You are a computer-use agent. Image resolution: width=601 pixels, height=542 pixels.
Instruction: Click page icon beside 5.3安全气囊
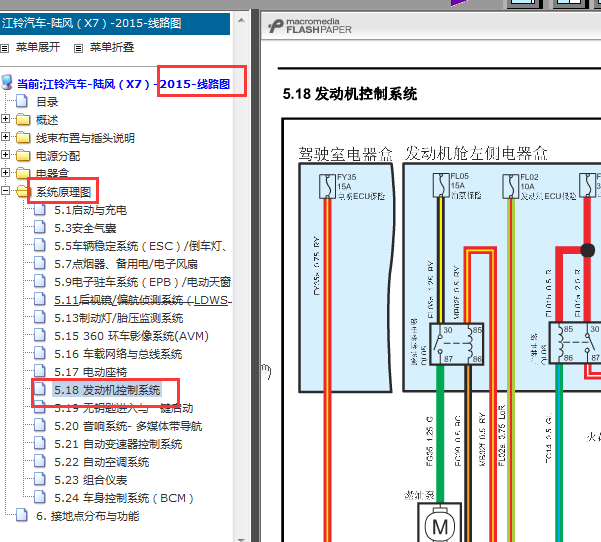point(40,227)
